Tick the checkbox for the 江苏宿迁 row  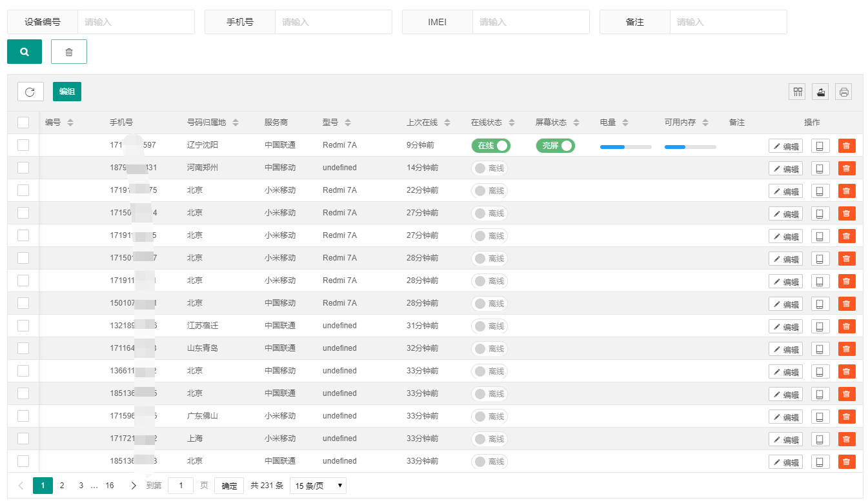point(23,326)
